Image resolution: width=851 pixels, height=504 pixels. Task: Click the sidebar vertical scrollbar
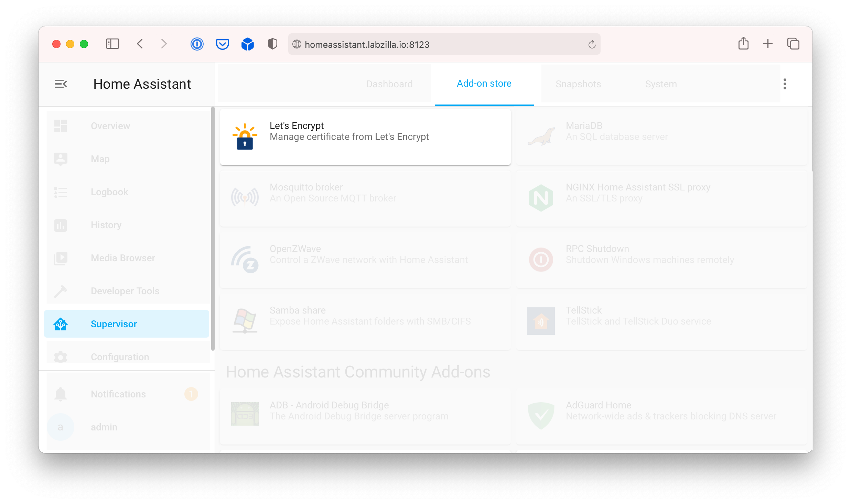coord(213,229)
